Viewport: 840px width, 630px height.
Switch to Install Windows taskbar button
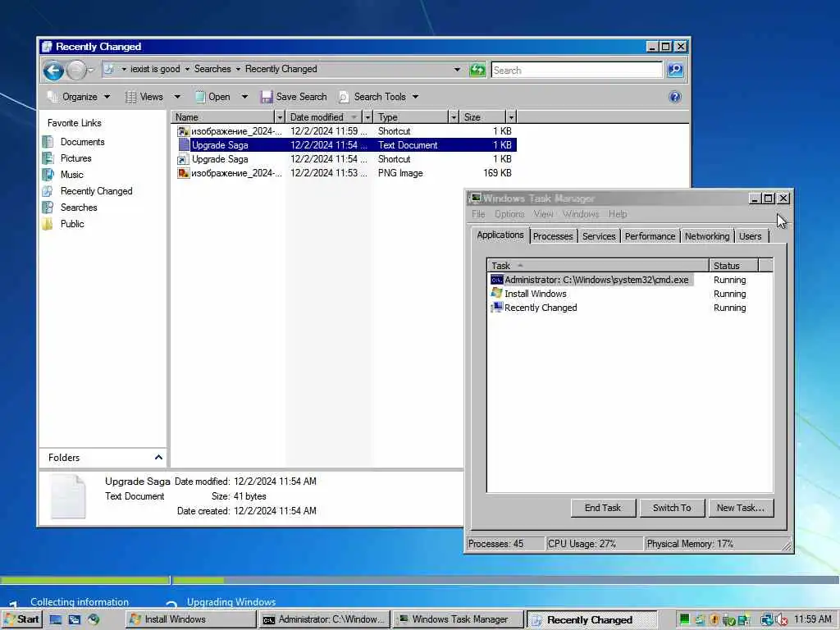[191, 620]
